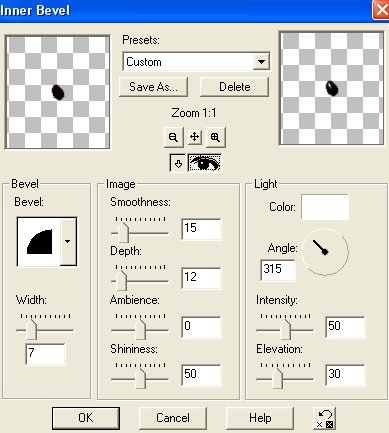
Task: Click the Ambience slider handle
Action: [x=141, y=330]
